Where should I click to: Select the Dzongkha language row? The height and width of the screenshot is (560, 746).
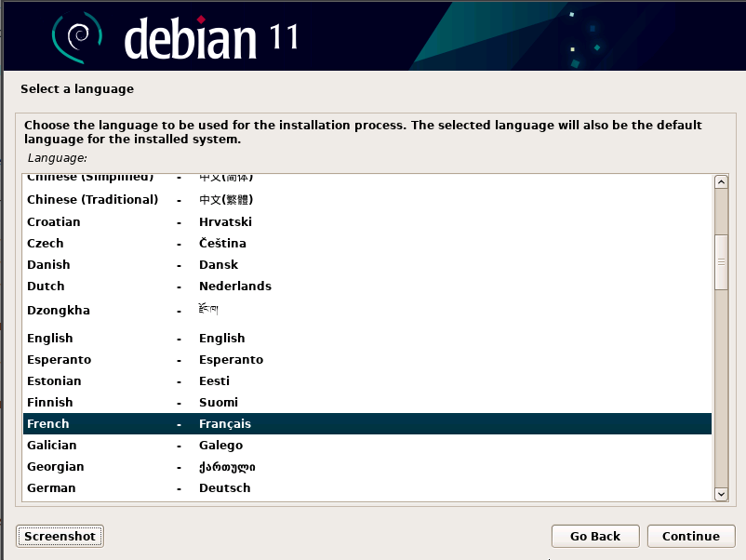pyautogui.click(x=59, y=311)
